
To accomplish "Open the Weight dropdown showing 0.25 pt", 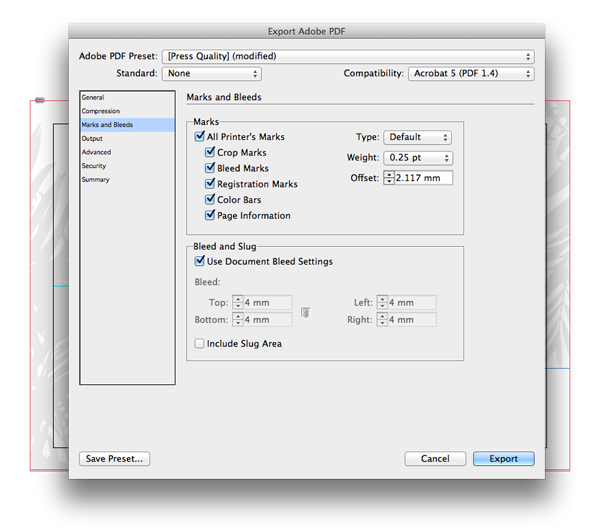I will pyautogui.click(x=418, y=158).
